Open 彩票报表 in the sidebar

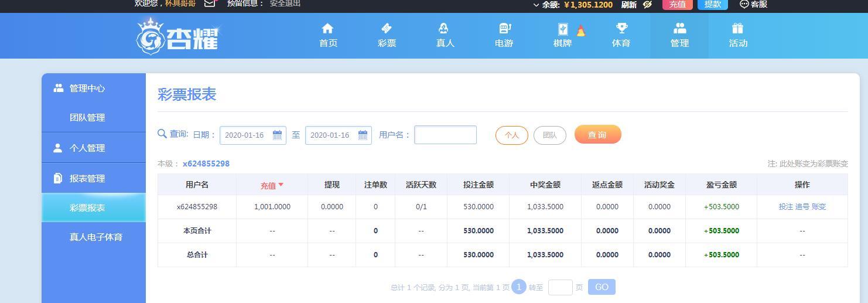tap(94, 207)
